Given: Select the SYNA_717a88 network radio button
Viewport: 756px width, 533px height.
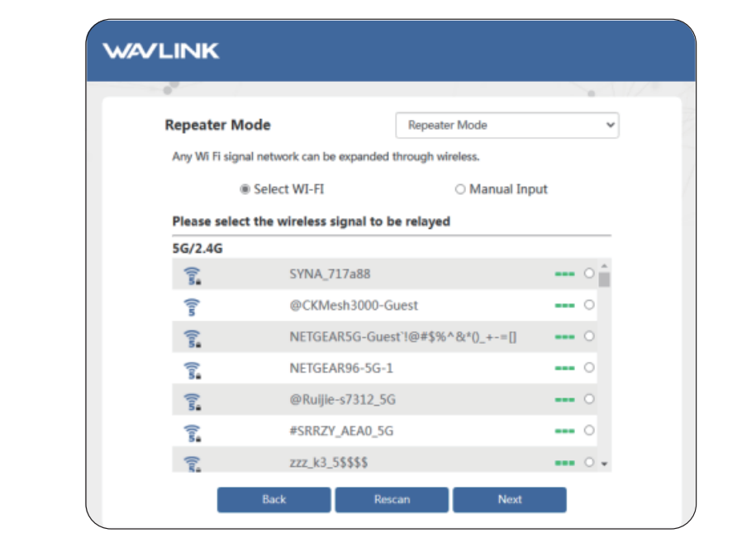Looking at the screenshot, I should tap(589, 274).
